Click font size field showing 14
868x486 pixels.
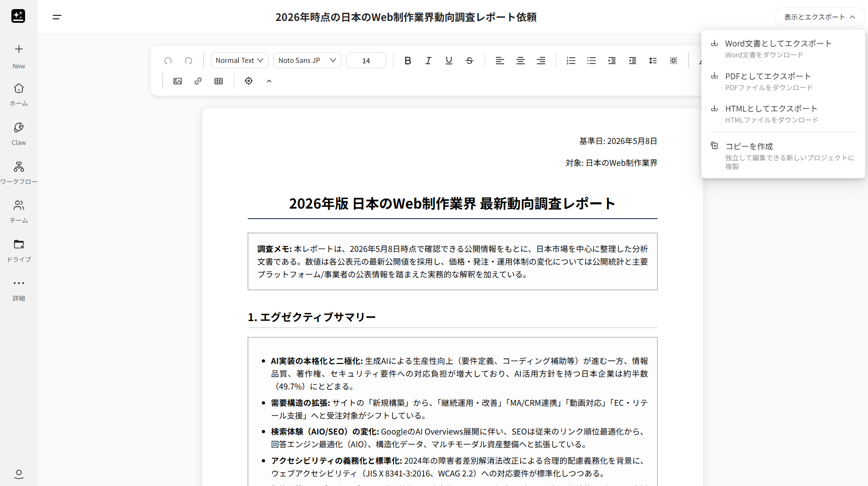click(366, 61)
